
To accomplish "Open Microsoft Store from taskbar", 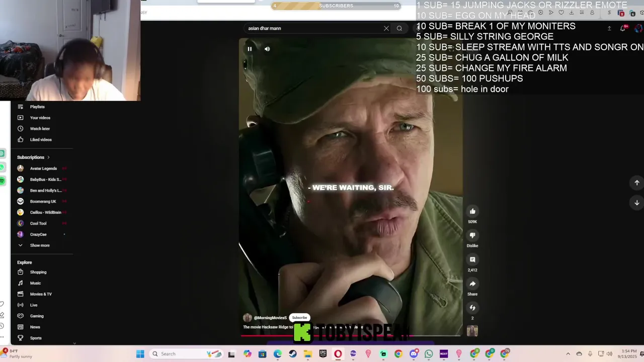I will click(263, 354).
